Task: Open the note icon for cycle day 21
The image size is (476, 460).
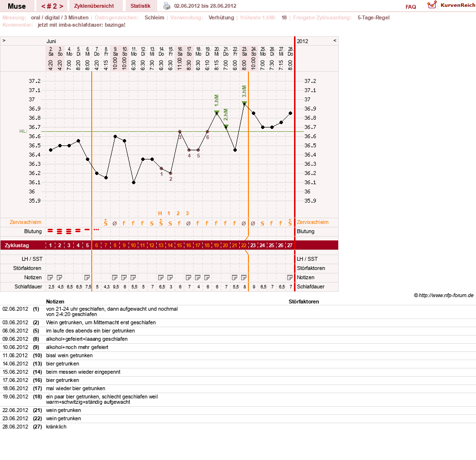Action: [235, 277]
